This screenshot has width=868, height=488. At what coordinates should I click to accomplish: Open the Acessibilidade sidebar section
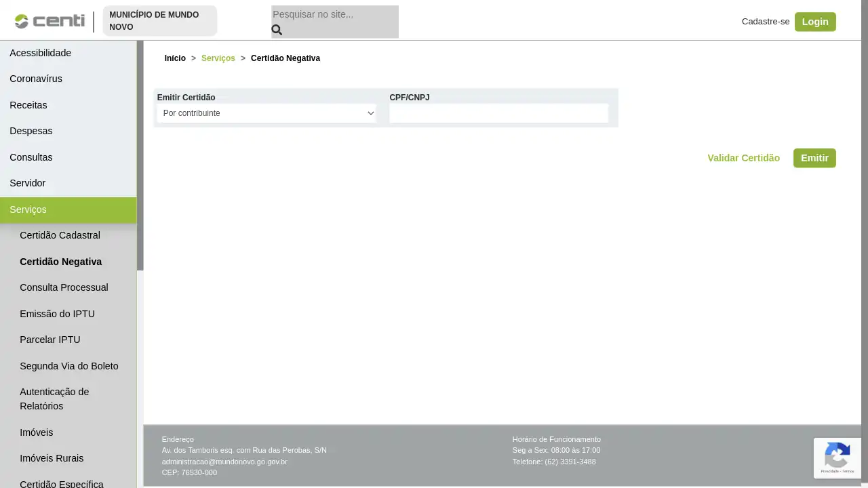41,53
